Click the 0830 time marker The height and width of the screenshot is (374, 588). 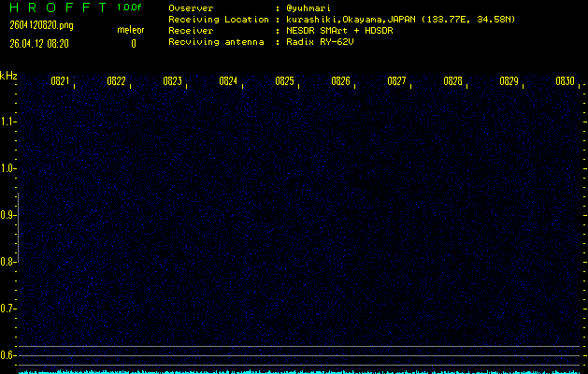(565, 81)
